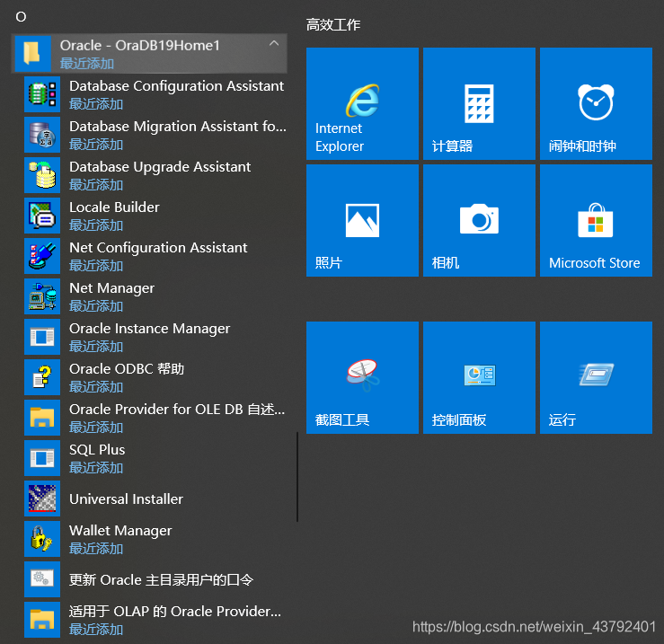Select Oracle Instance Manager entry text

(149, 329)
